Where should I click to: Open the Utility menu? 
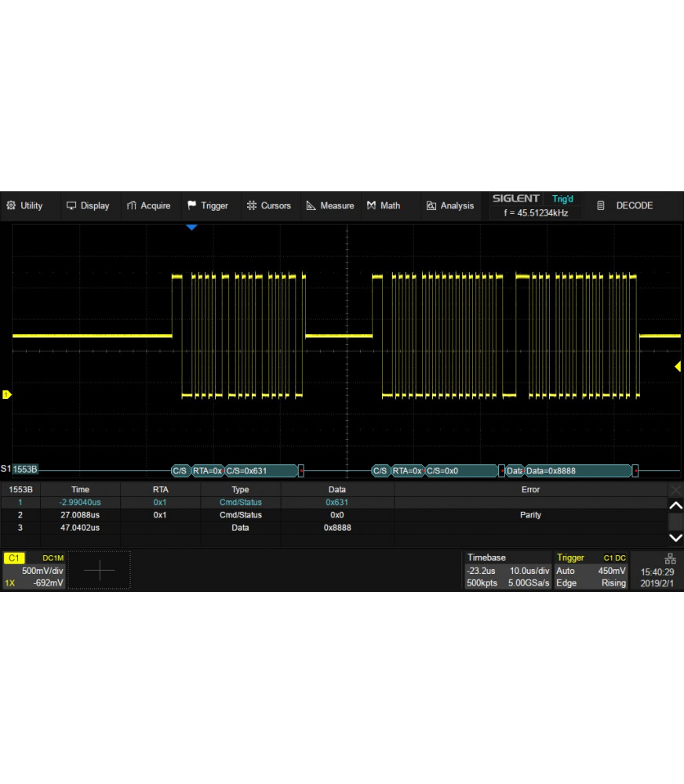[x=24, y=205]
